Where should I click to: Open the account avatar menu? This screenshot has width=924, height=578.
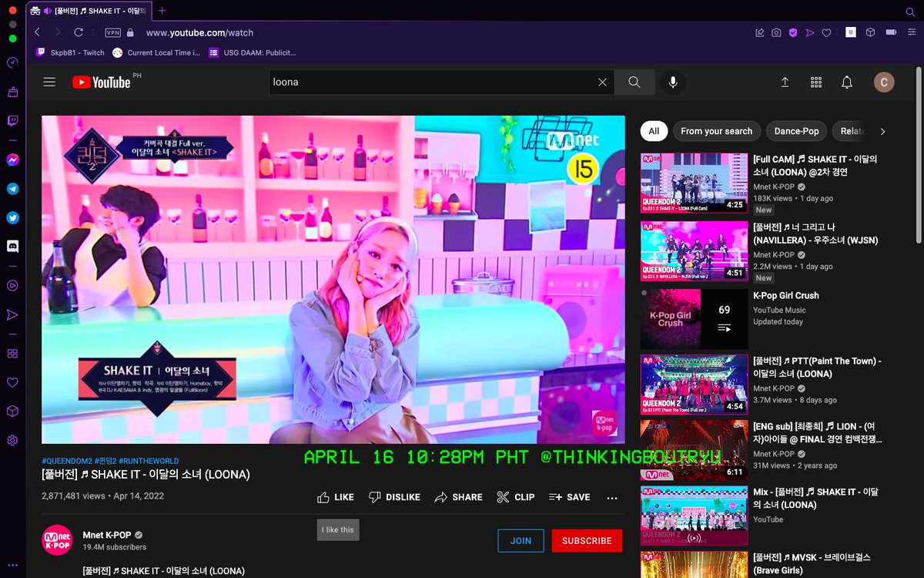click(x=884, y=82)
